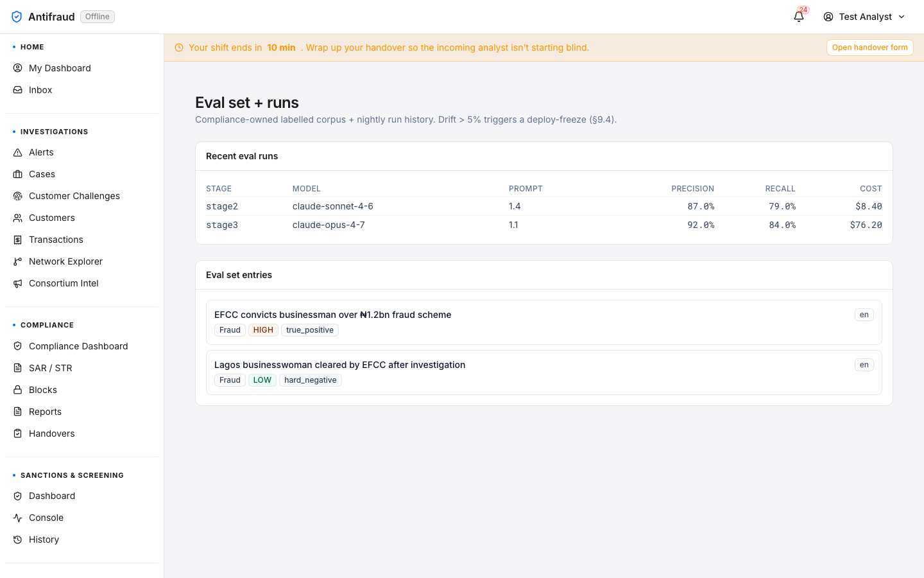Click the claude-opus-4-7 model cell
Screen dimensions: 924x578
(x=329, y=225)
